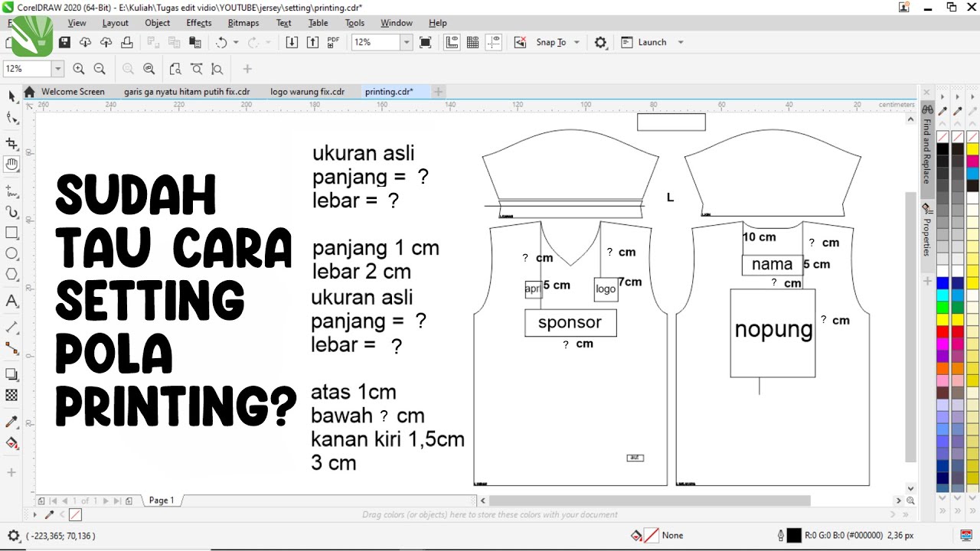Click the Export icon
Image resolution: width=980 pixels, height=551 pixels.
pos(312,42)
